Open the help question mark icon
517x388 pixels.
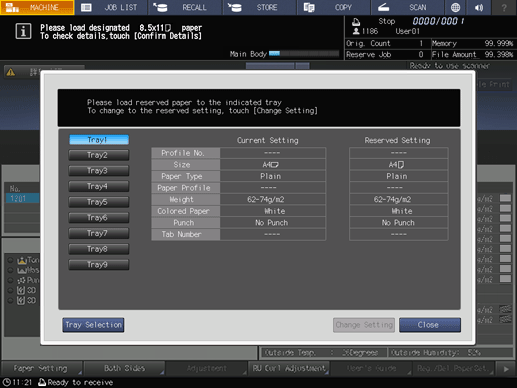(504, 7)
